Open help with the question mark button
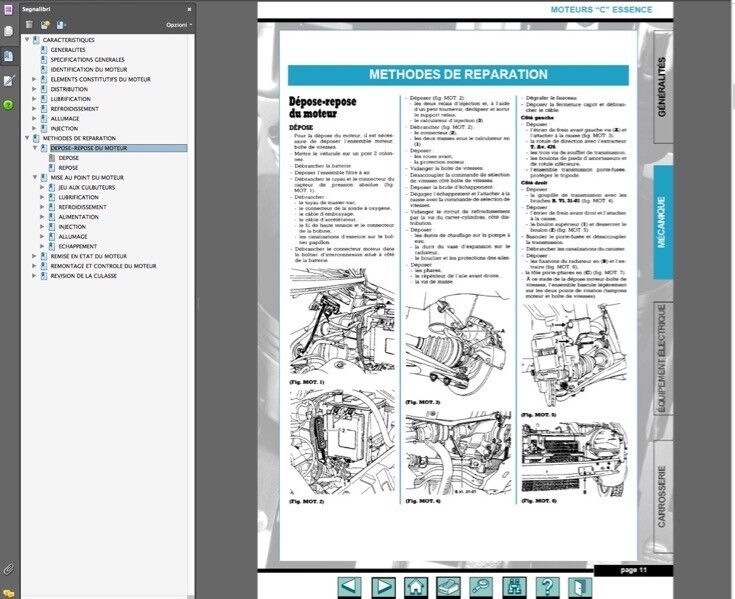The image size is (735, 599). [x=547, y=587]
